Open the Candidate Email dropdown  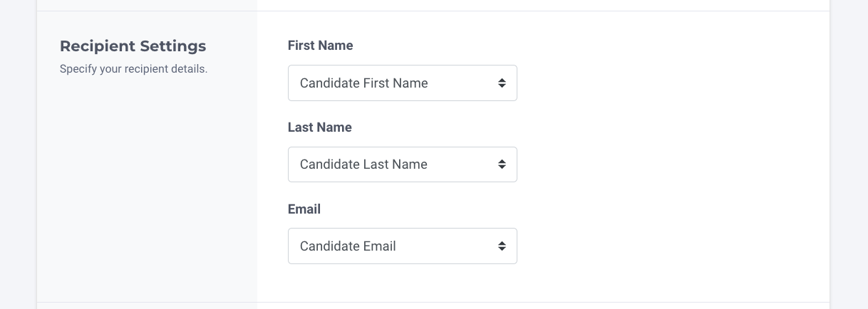(402, 246)
